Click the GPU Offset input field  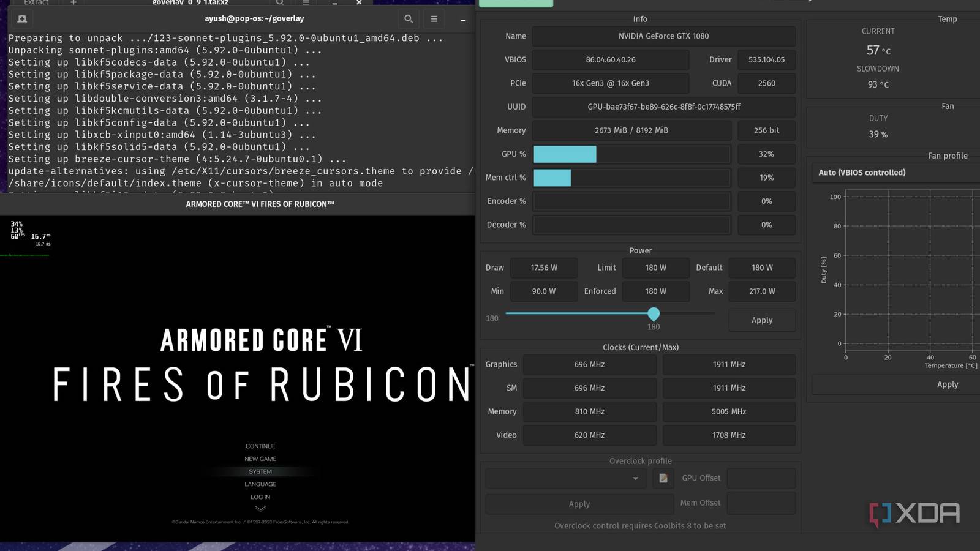tap(761, 478)
